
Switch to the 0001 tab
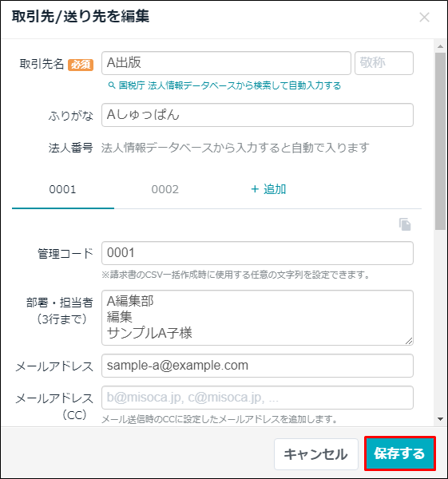click(x=62, y=190)
